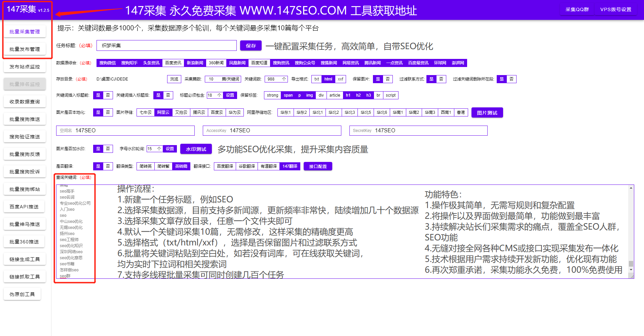Click the 图片测试 button
Viewport: 644px width, 336px height.
point(487,112)
